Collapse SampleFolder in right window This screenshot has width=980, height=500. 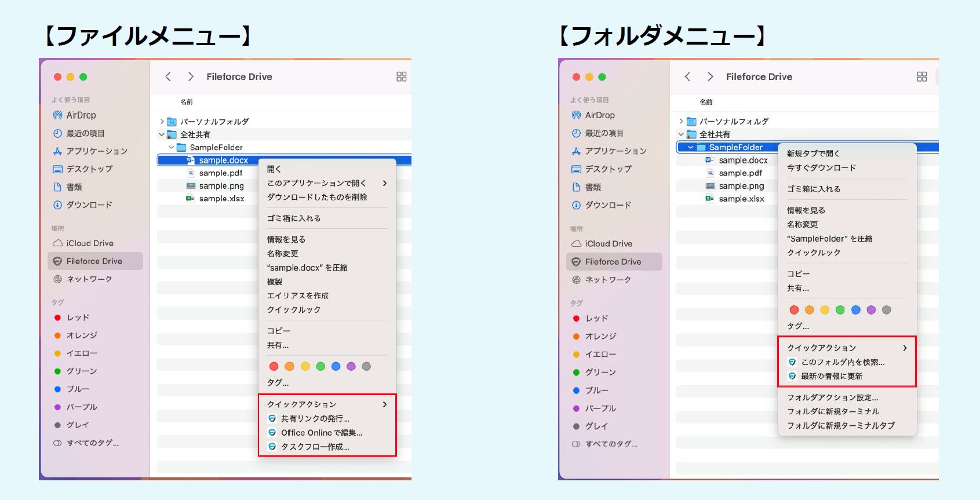(x=691, y=147)
